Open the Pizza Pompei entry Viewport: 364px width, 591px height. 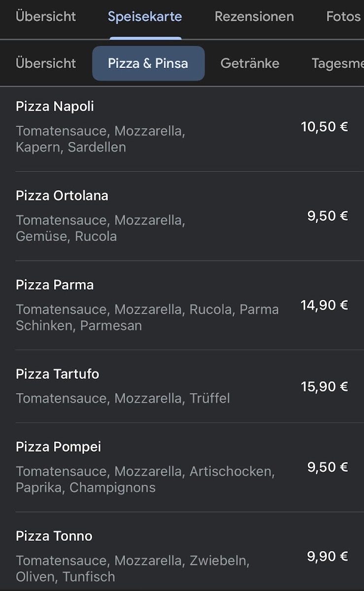click(59, 447)
